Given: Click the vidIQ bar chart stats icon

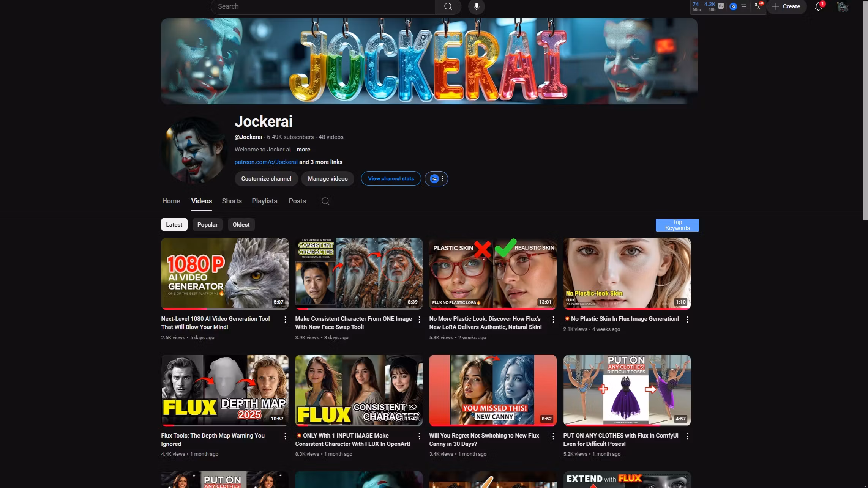Looking at the screenshot, I should point(721,6).
